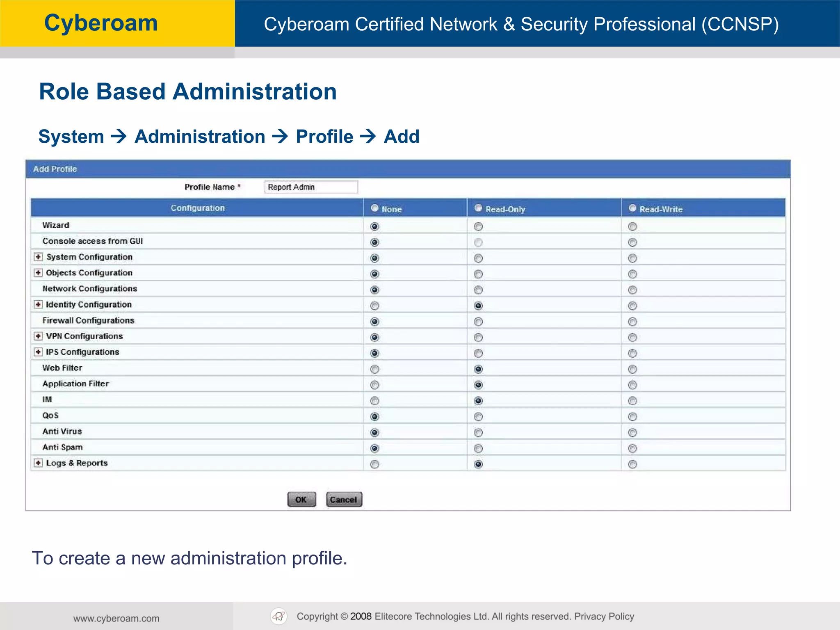Set IPS Configurations to Read-Write
Viewport: 840px width, 630px height.
[x=632, y=353]
